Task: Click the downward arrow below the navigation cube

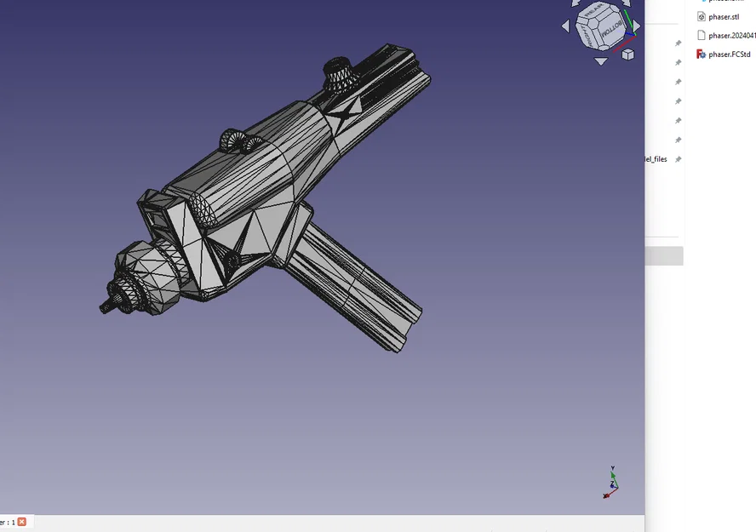Action: point(601,60)
